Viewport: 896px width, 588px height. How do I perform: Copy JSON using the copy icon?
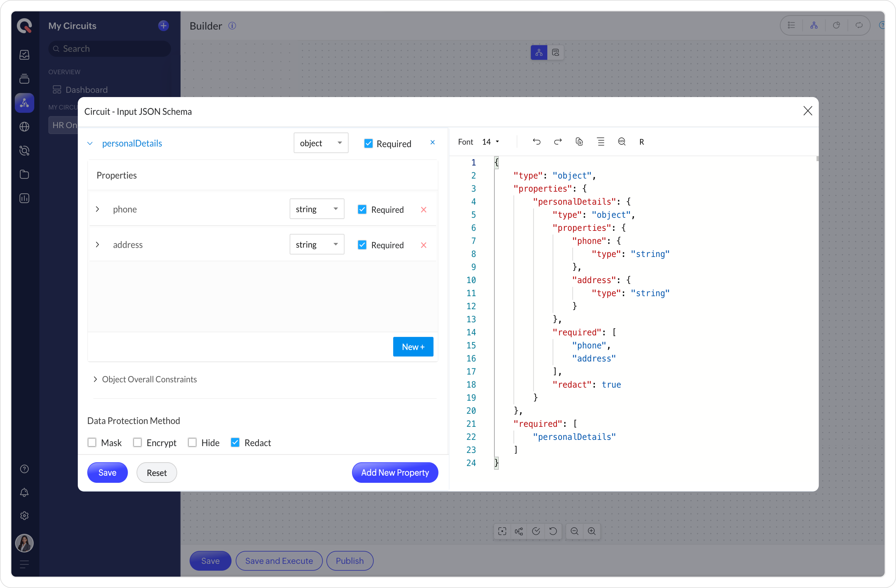click(x=579, y=142)
